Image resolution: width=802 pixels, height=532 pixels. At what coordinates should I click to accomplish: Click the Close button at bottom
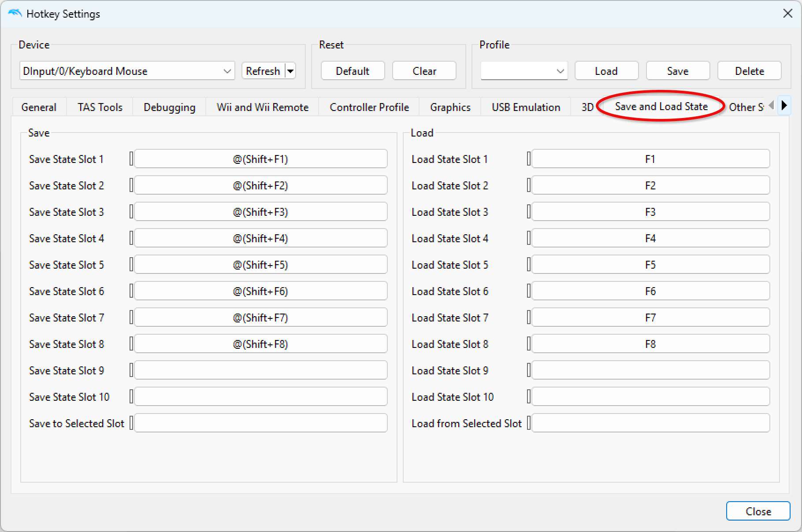point(758,511)
